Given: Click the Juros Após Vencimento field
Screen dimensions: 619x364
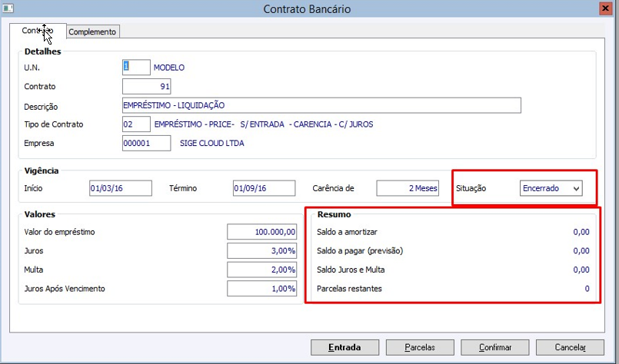Looking at the screenshot, I should click(261, 289).
